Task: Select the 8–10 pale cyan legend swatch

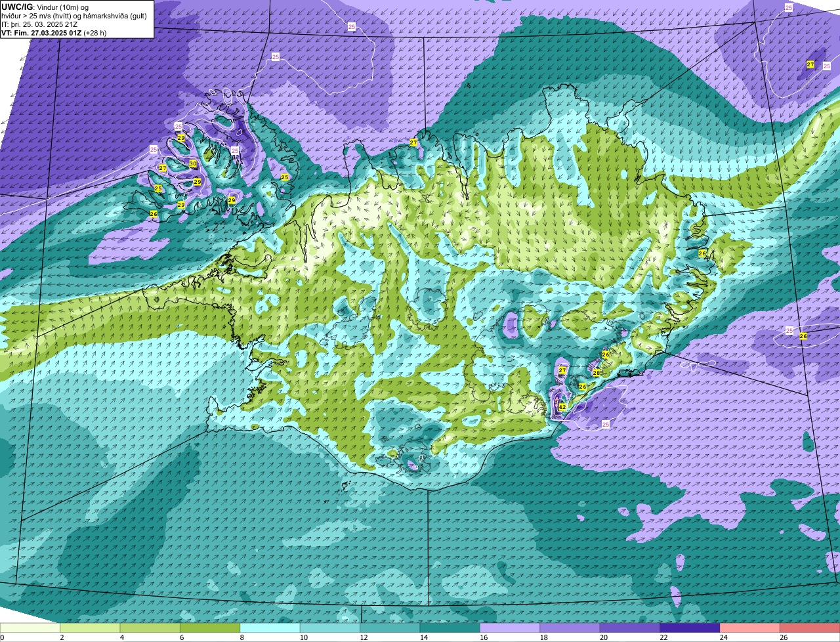Action: click(270, 628)
